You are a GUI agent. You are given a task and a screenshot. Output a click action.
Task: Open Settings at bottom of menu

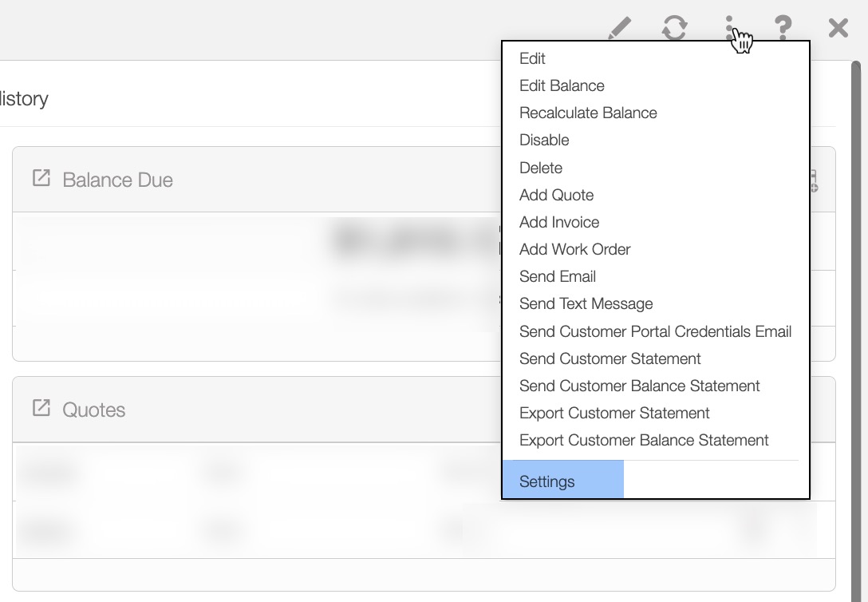click(547, 481)
